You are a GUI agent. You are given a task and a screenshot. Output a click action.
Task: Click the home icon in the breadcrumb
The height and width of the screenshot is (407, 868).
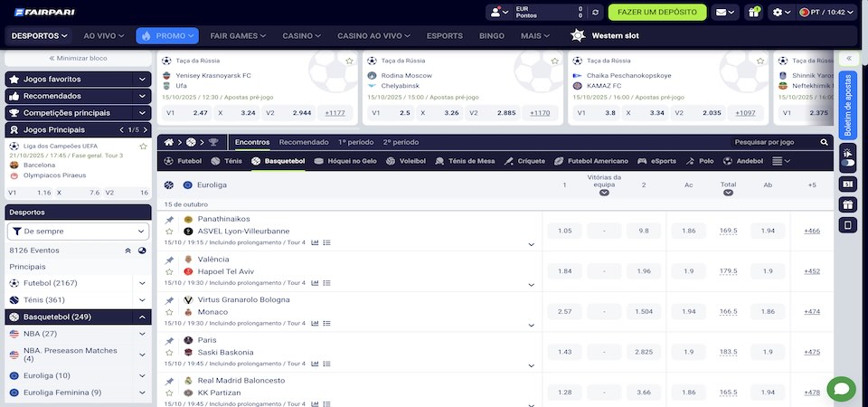point(167,142)
